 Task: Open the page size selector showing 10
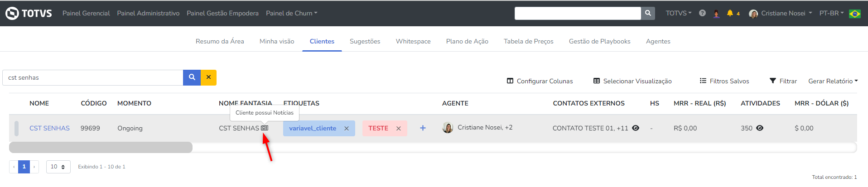coord(58,167)
